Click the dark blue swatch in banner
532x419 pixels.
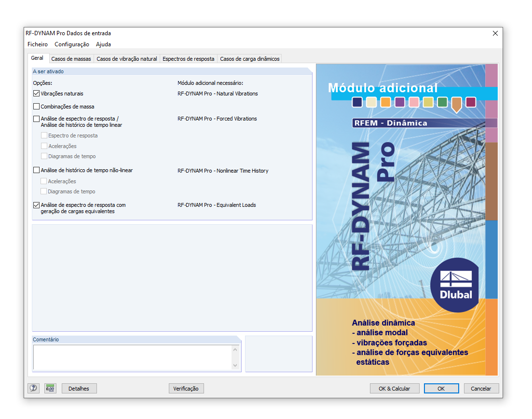point(357,102)
